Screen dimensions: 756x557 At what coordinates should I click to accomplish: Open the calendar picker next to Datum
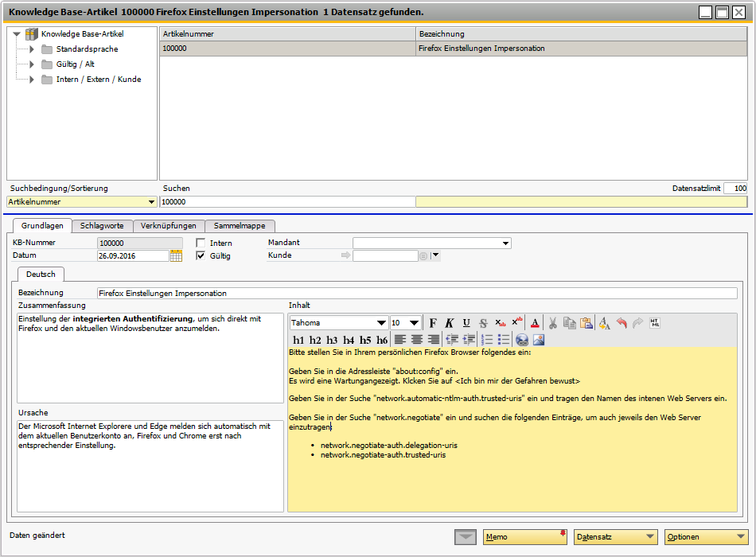pos(177,255)
